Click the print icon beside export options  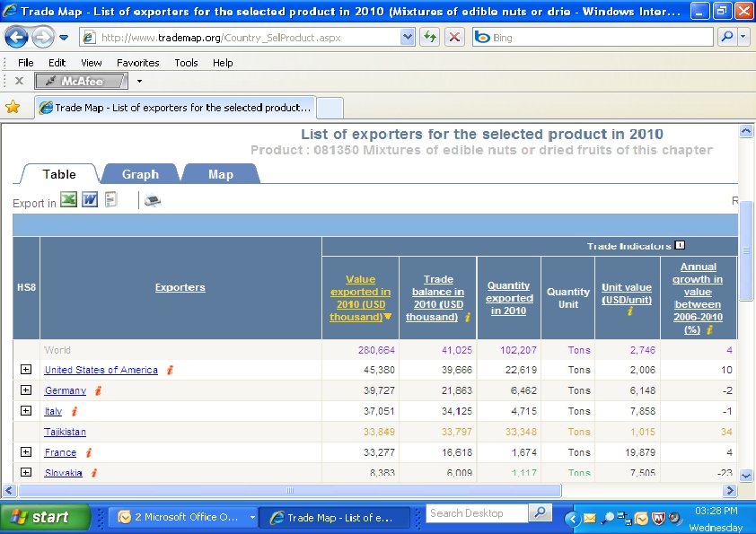152,201
